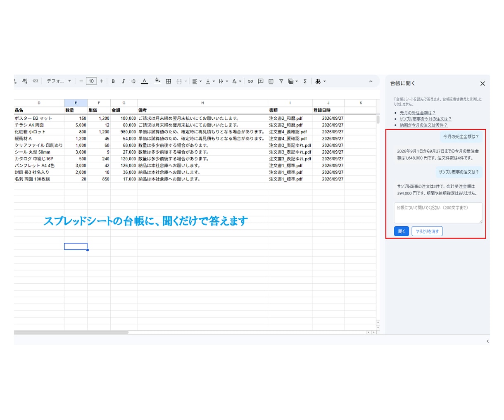Click the 備考 header cell

(x=202, y=110)
